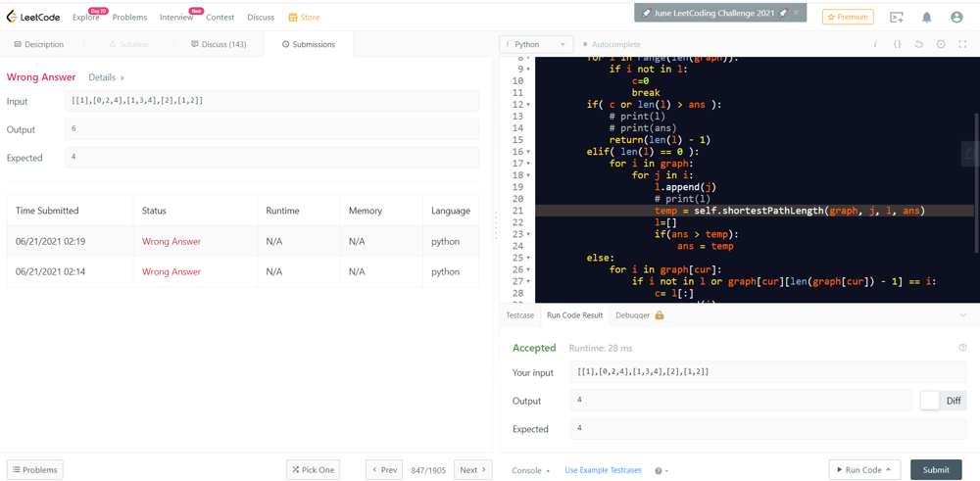
Task: Enter fullscreen editor mode icon
Action: click(x=962, y=44)
